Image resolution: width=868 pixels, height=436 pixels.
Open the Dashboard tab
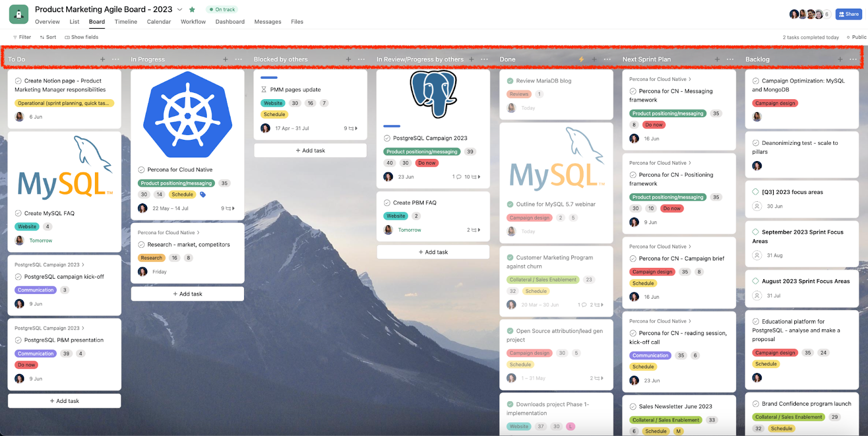pos(230,22)
